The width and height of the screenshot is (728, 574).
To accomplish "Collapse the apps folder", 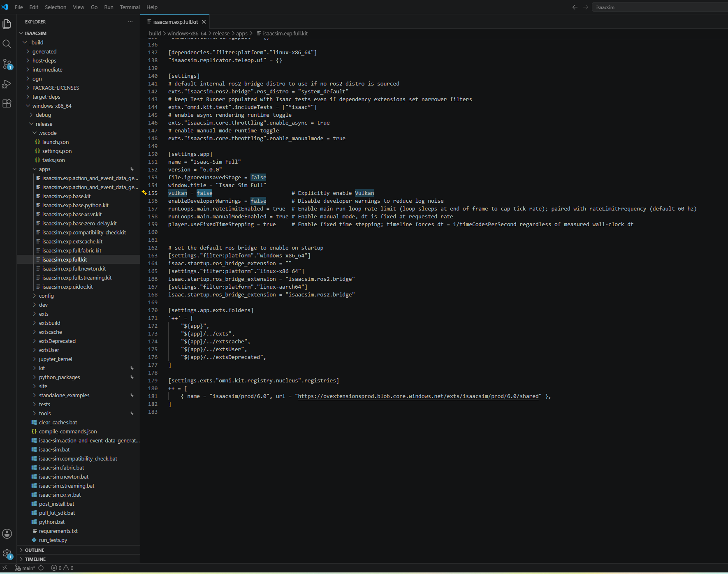I will coord(44,169).
